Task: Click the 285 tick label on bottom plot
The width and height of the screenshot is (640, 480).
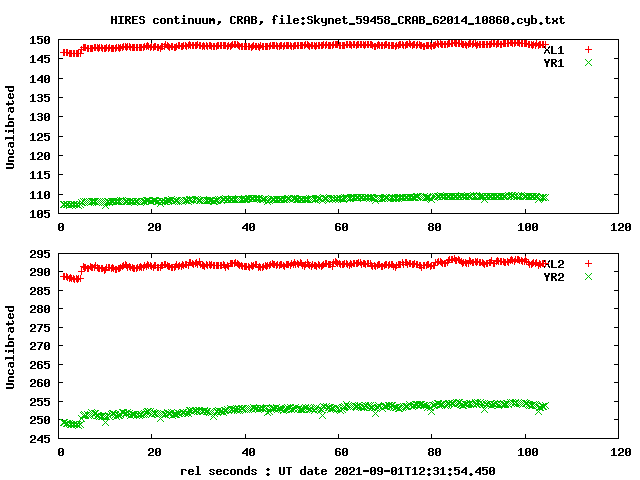Action: (40, 291)
